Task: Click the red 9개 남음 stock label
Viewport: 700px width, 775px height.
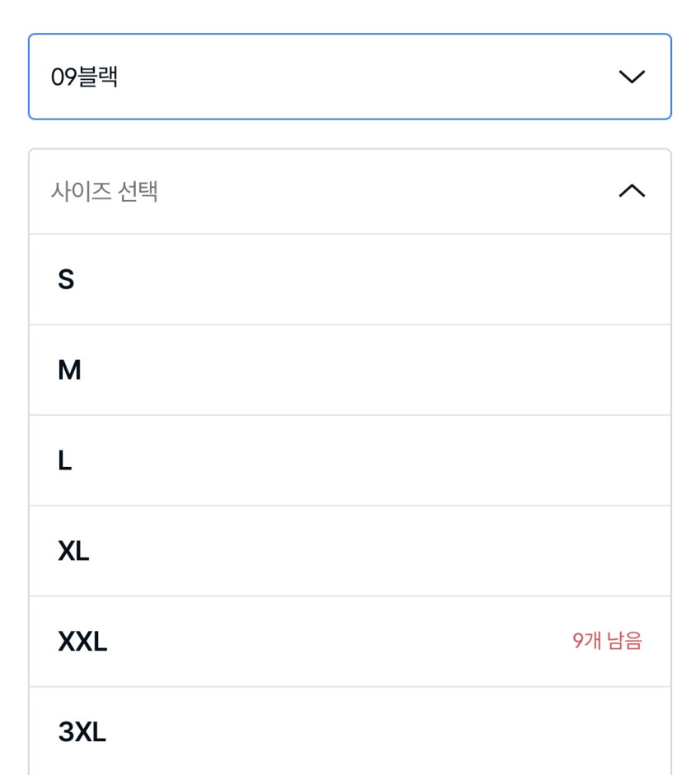Action: click(x=607, y=641)
